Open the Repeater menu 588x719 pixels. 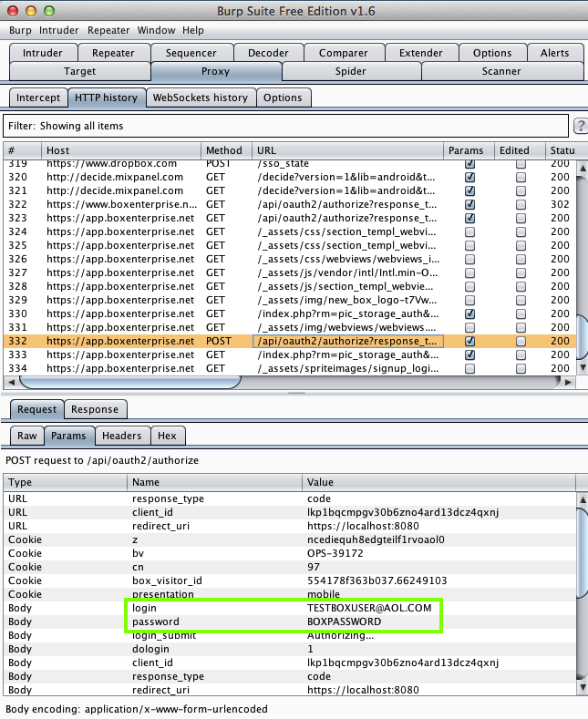[108, 30]
